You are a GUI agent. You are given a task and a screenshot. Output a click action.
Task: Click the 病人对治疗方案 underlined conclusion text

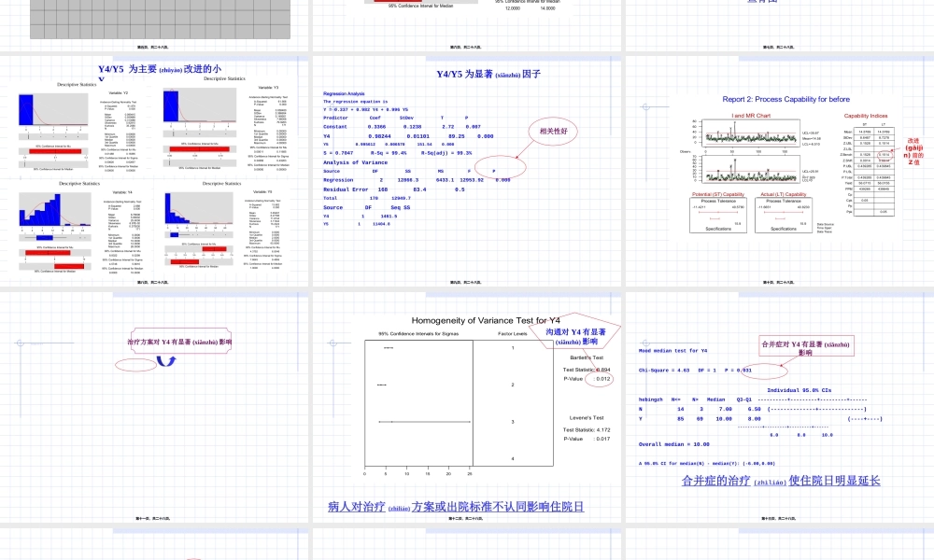(456, 507)
